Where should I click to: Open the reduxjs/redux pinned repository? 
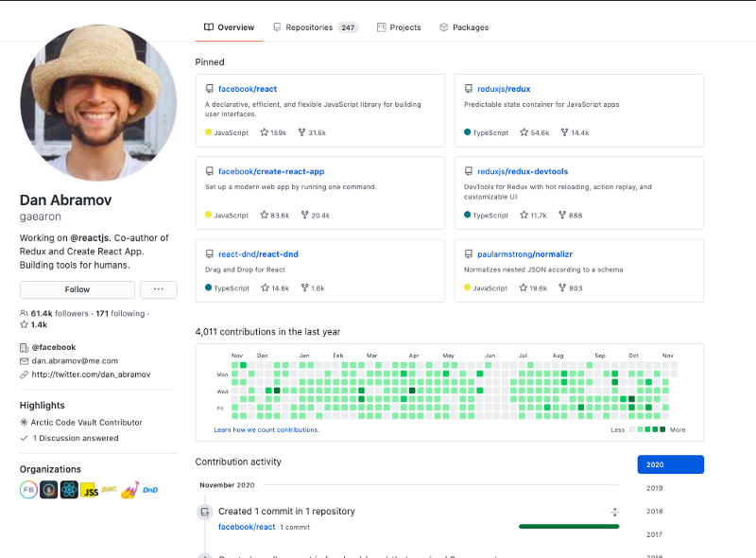[504, 89]
